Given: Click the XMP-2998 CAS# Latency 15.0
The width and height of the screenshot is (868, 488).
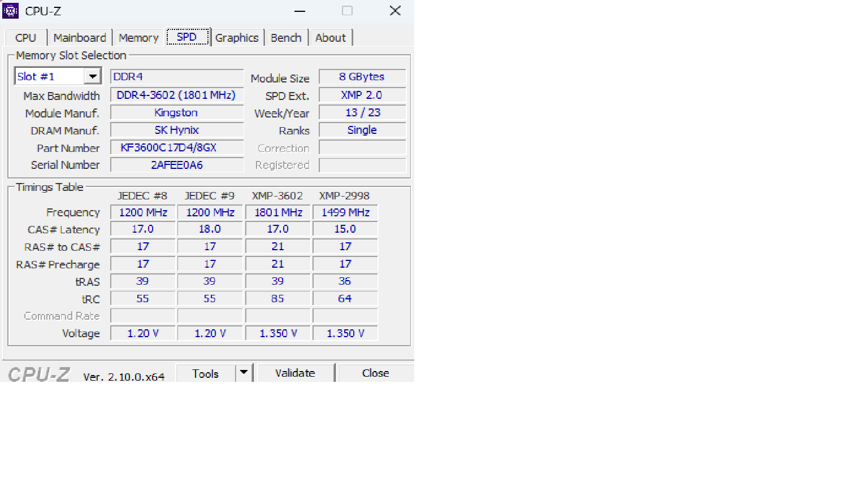Looking at the screenshot, I should coord(345,229).
